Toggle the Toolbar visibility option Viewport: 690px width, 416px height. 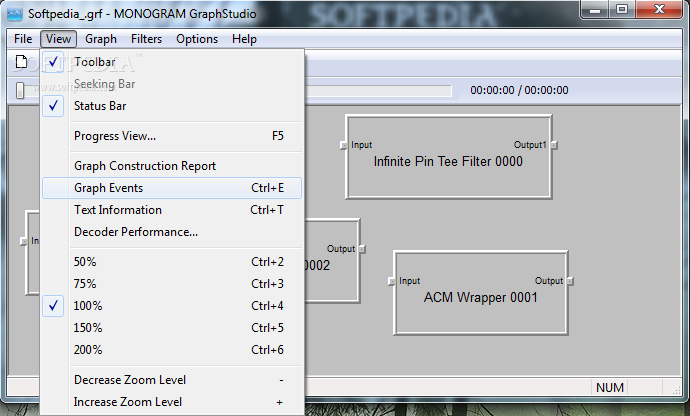(172, 62)
